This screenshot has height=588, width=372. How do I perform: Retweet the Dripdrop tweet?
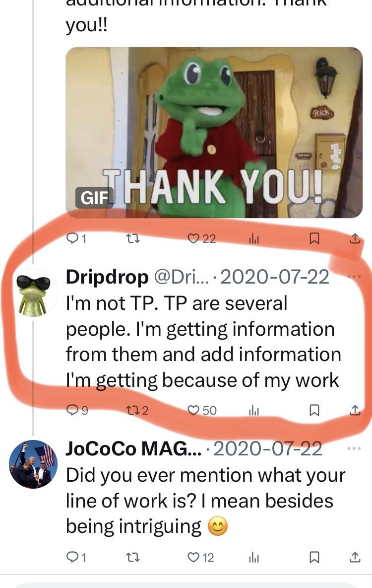coord(137,410)
